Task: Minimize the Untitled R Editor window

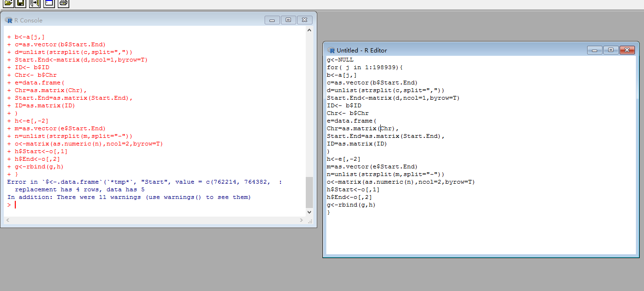Action: point(594,50)
